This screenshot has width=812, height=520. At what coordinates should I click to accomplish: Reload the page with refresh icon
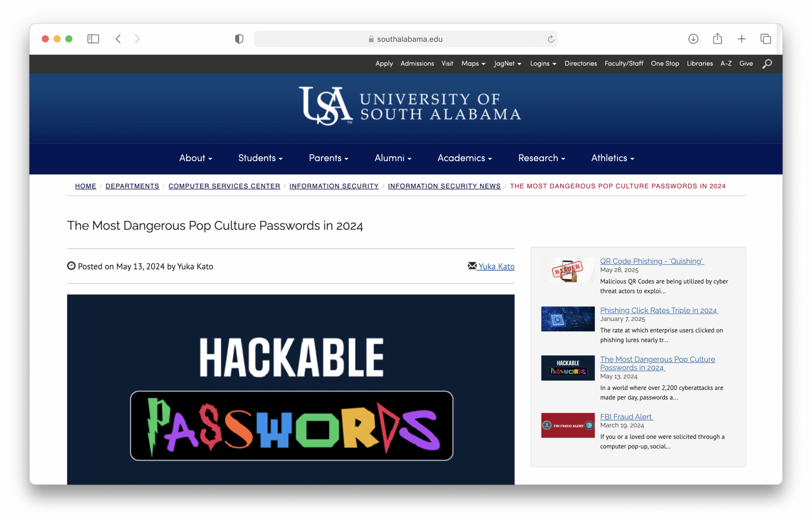click(551, 39)
